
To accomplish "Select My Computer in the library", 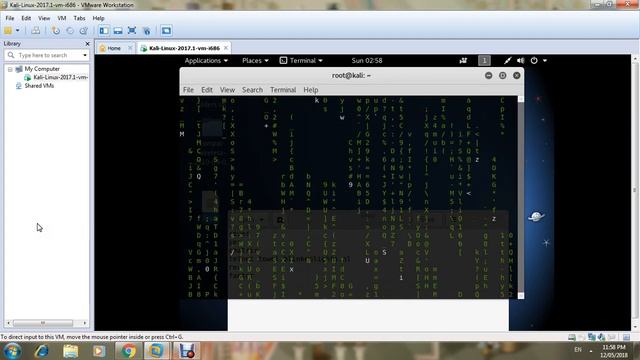I will 42,69.
